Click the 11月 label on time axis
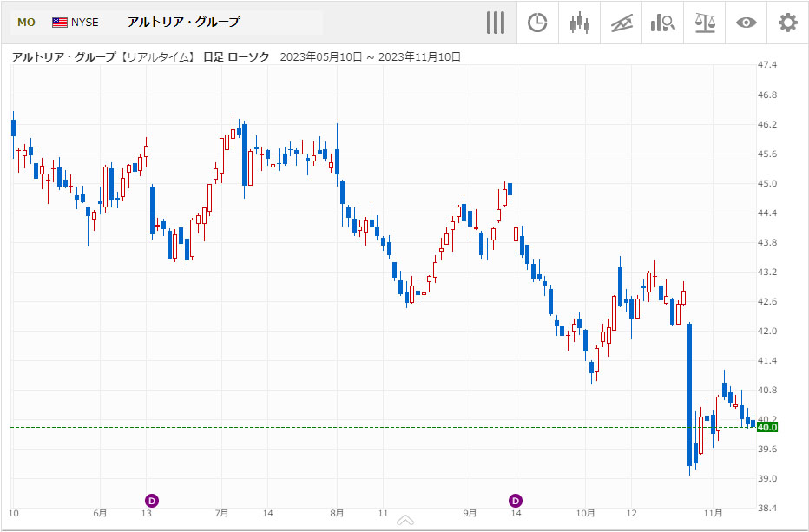Screen dimensions: 809x532 pos(714,514)
